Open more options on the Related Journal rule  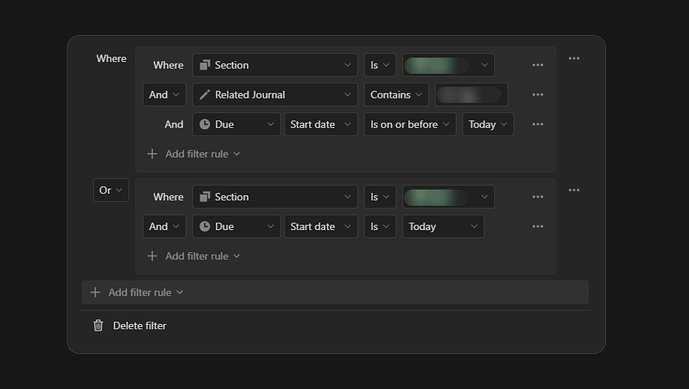(x=537, y=95)
